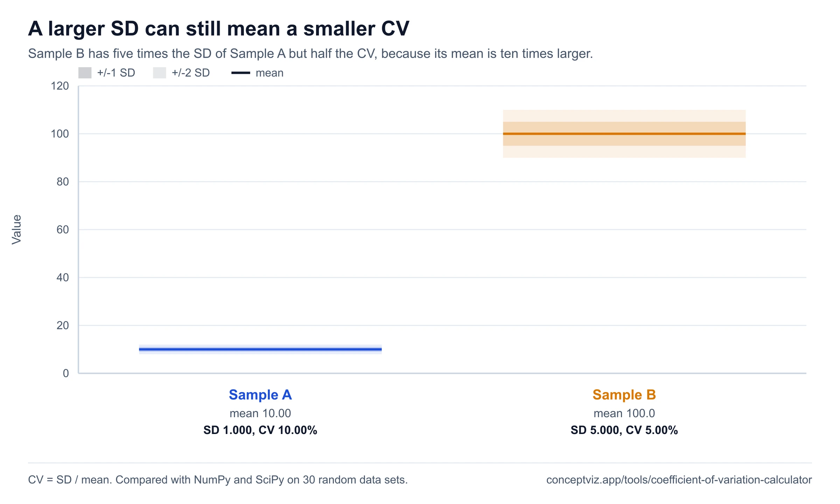This screenshot has height=504, width=840.
Task: Click the 60 y-axis tick label
Action: click(x=63, y=230)
